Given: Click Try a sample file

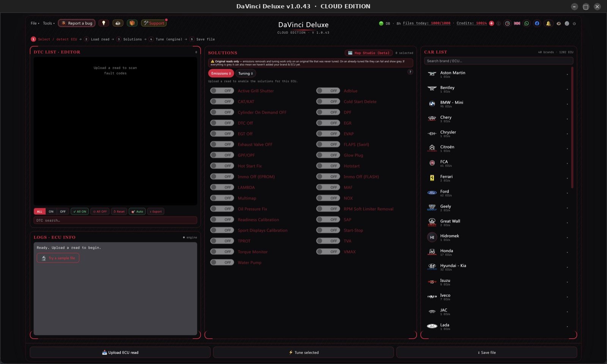Looking at the screenshot, I should tap(58, 258).
